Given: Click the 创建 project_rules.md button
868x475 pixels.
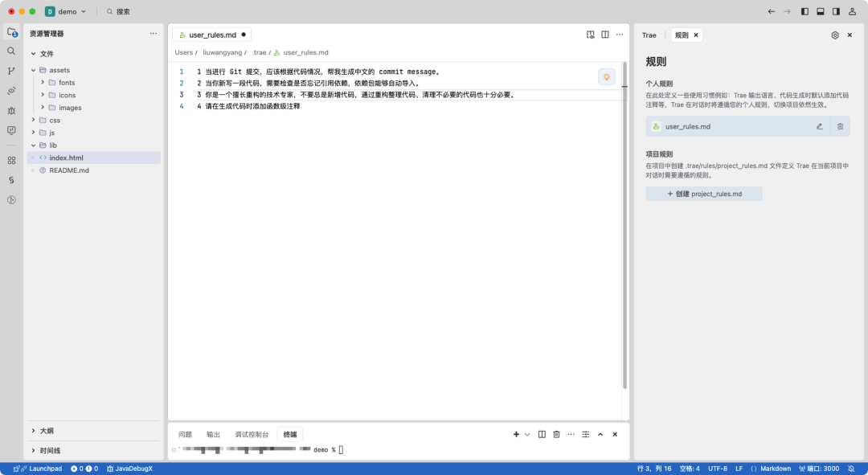Looking at the screenshot, I should 703,193.
